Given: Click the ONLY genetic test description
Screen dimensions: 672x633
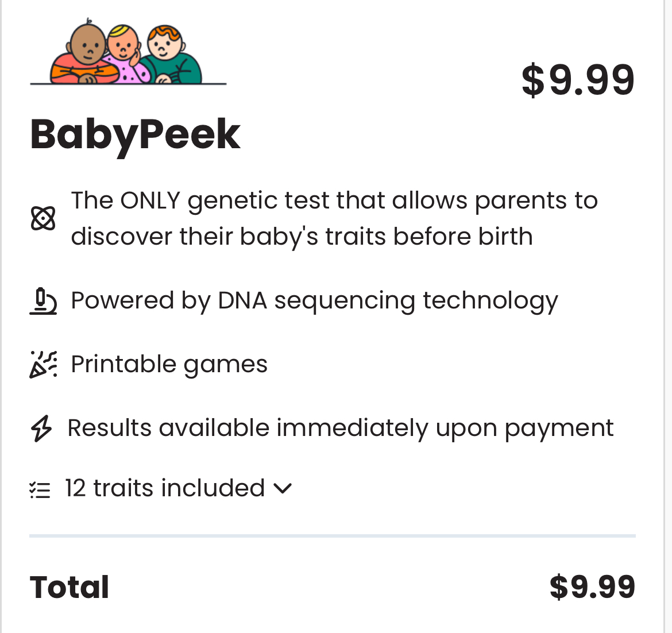Looking at the screenshot, I should 334,218.
